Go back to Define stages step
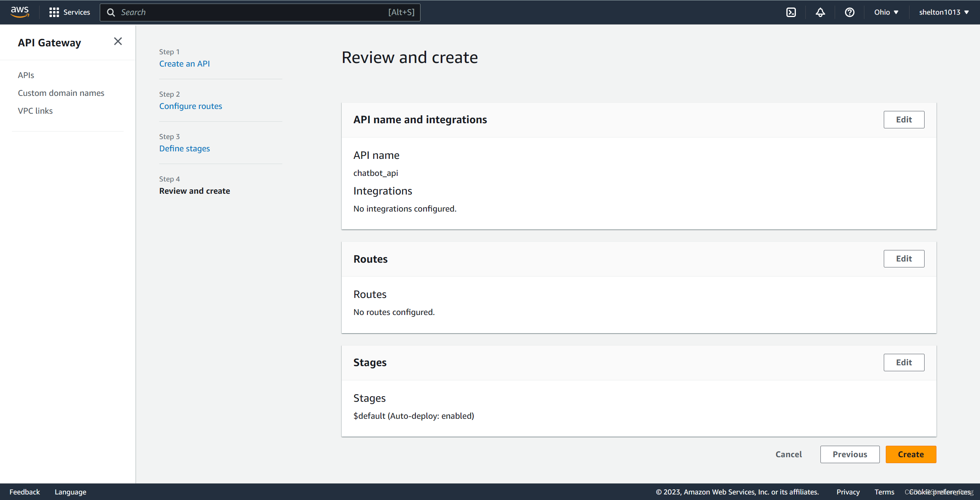 coord(185,149)
